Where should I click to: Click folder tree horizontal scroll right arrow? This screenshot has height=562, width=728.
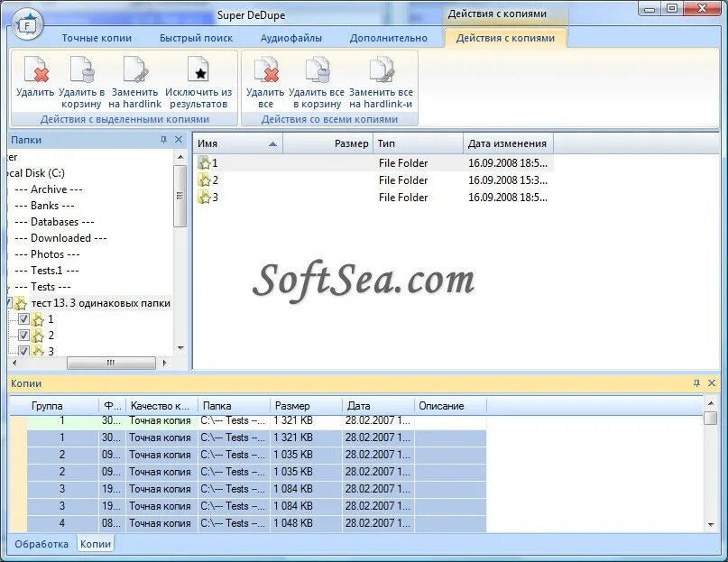[x=164, y=363]
